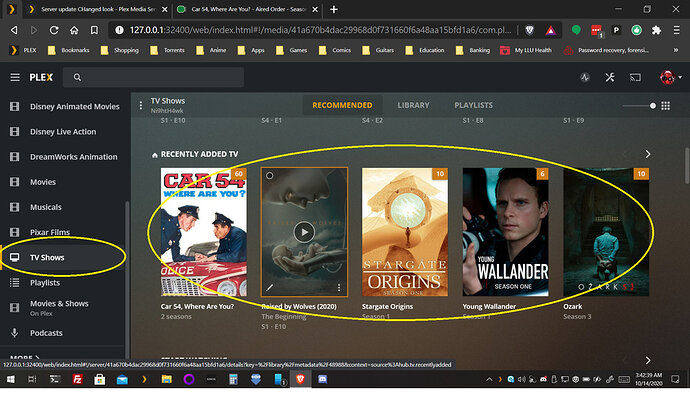The width and height of the screenshot is (690, 416).
Task: Click the Cast screen icon
Action: (635, 77)
